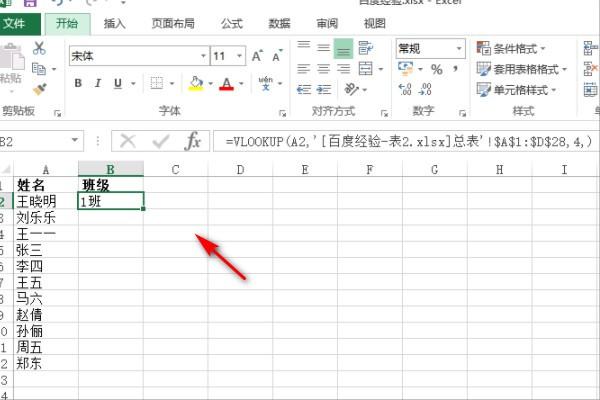
Task: Click in the formula bar VLOOKUP text
Action: pos(408,142)
